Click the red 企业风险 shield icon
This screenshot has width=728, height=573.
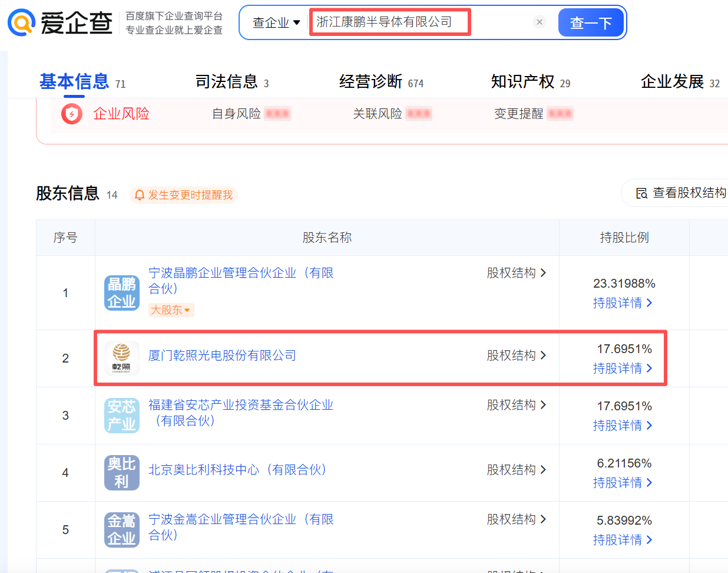72,113
